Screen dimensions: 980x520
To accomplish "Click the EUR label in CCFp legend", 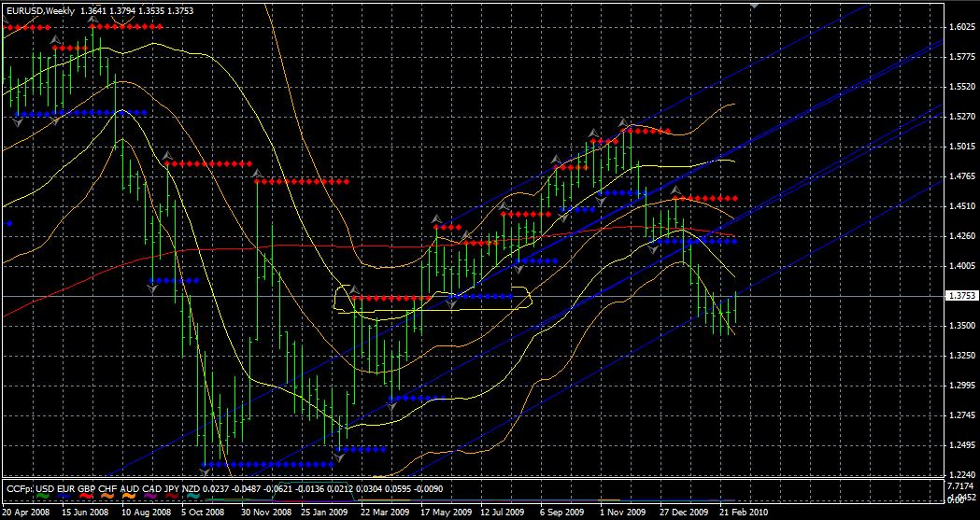I will [67, 489].
